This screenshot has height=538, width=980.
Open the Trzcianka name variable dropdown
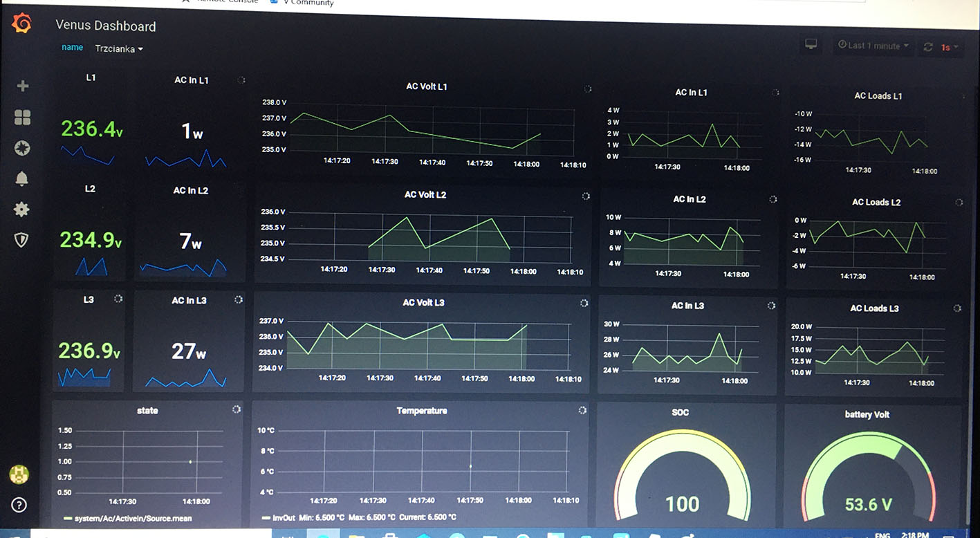tap(119, 49)
